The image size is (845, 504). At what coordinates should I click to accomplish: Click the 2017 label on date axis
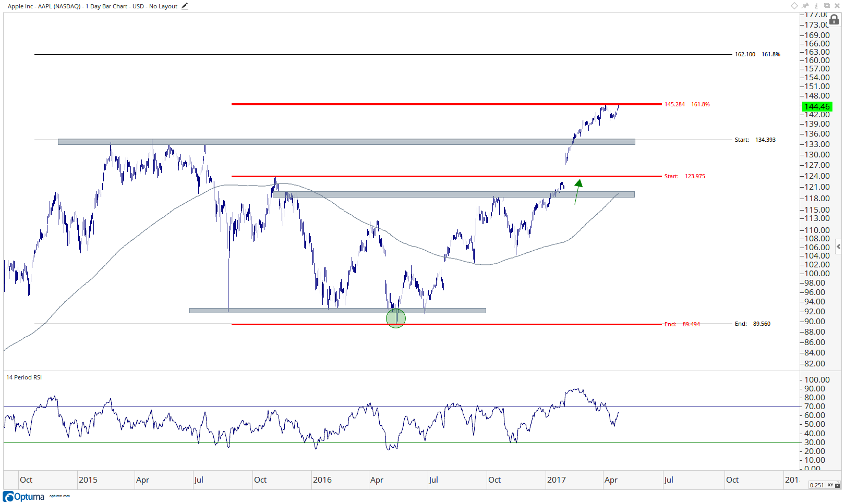[x=556, y=480]
